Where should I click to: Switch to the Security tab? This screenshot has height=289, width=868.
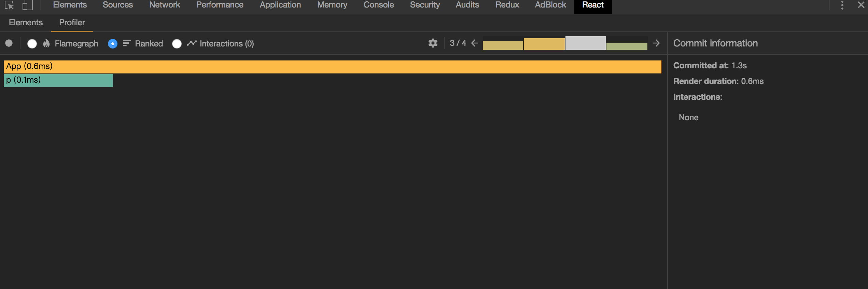click(x=425, y=5)
